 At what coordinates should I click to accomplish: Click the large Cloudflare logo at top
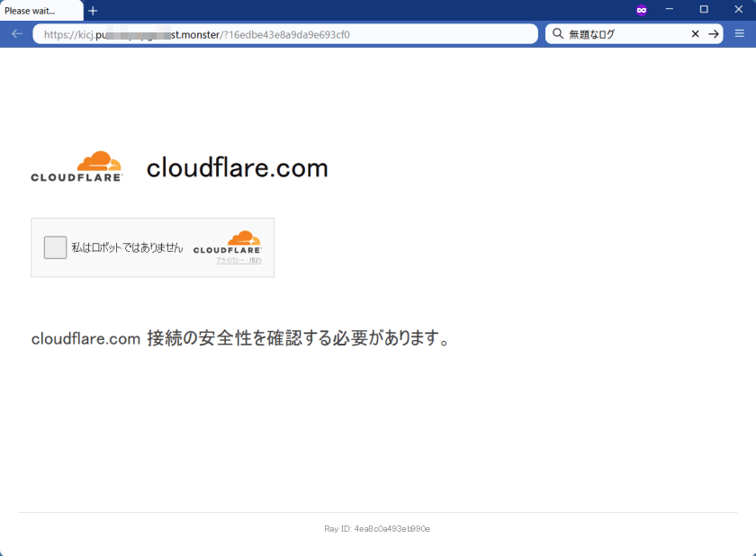tap(76, 166)
